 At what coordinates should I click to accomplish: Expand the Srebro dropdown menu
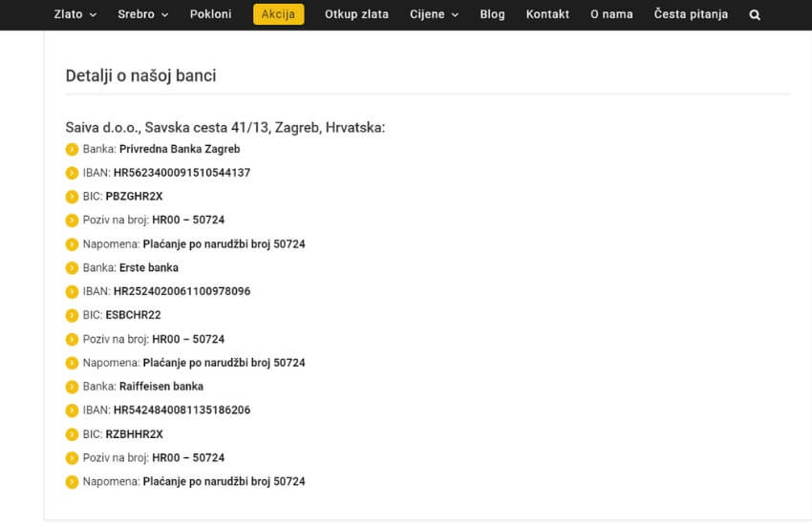click(142, 14)
